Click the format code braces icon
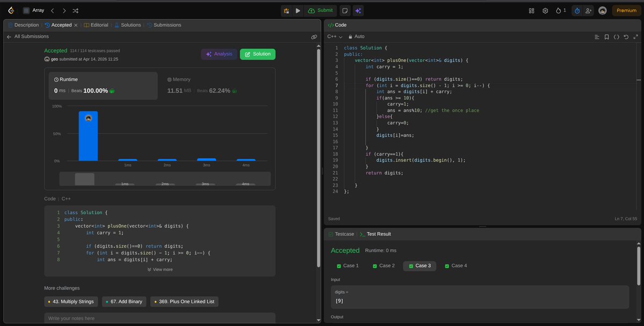Image resolution: width=644 pixels, height=326 pixels. [x=616, y=37]
